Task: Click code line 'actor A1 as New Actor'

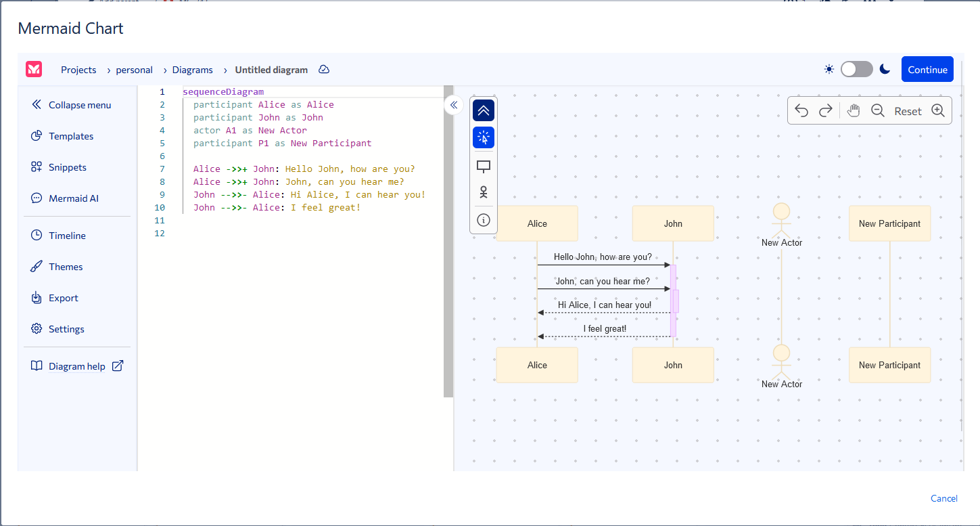Action: (250, 130)
